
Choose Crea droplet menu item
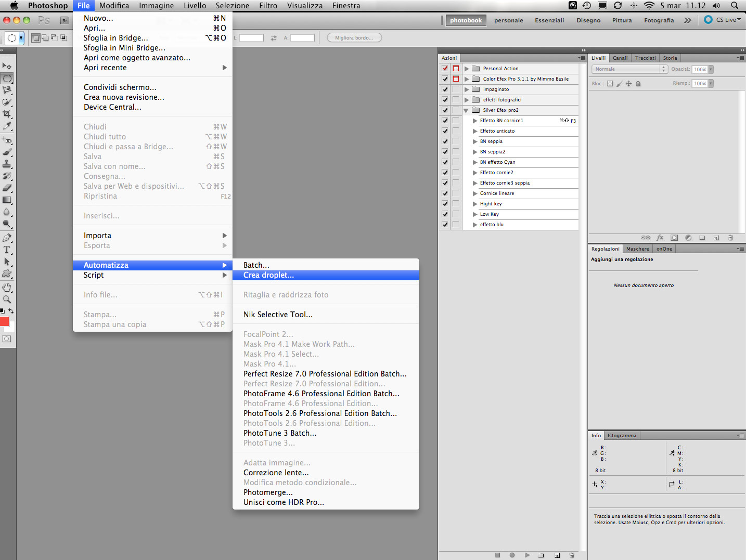pos(326,275)
